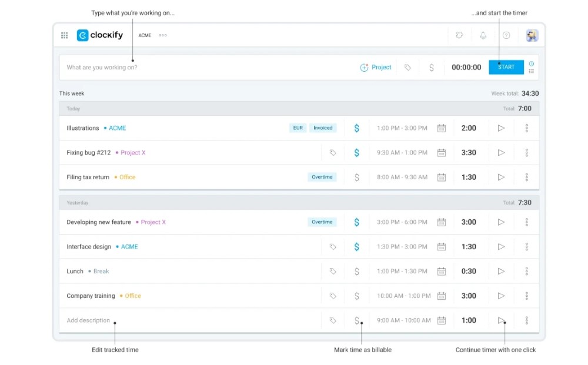Continue timer for Lunch entry
588x365 pixels.
501,272
